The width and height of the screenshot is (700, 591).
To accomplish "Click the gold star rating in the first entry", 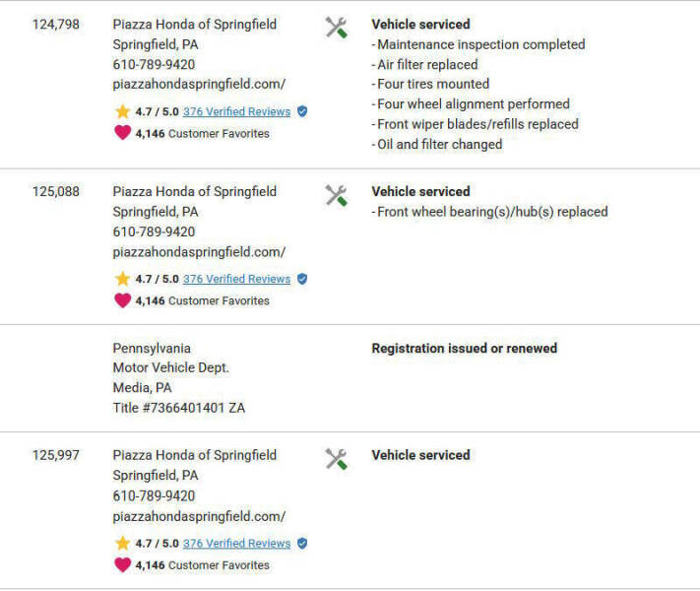I will coord(122,111).
